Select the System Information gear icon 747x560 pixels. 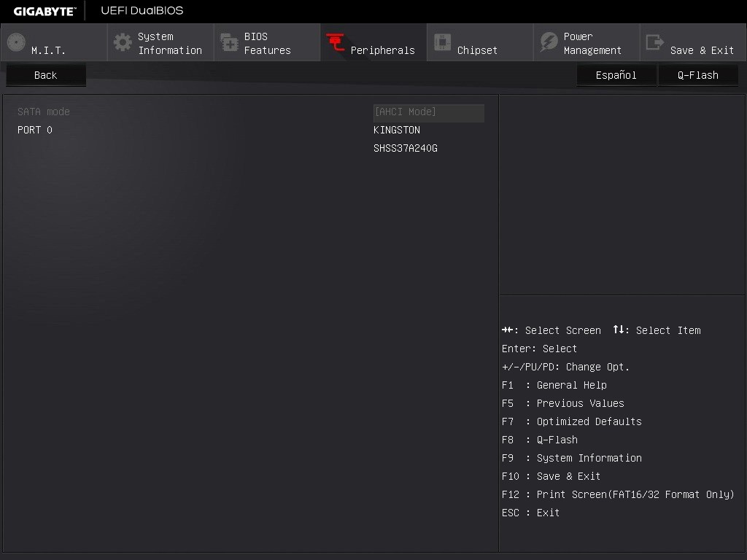point(121,42)
